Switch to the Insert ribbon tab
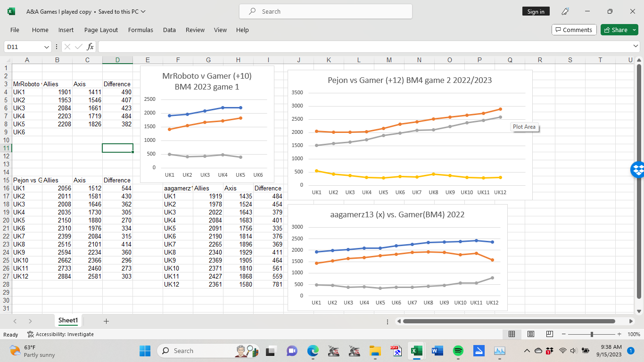The image size is (644, 362). click(x=66, y=30)
